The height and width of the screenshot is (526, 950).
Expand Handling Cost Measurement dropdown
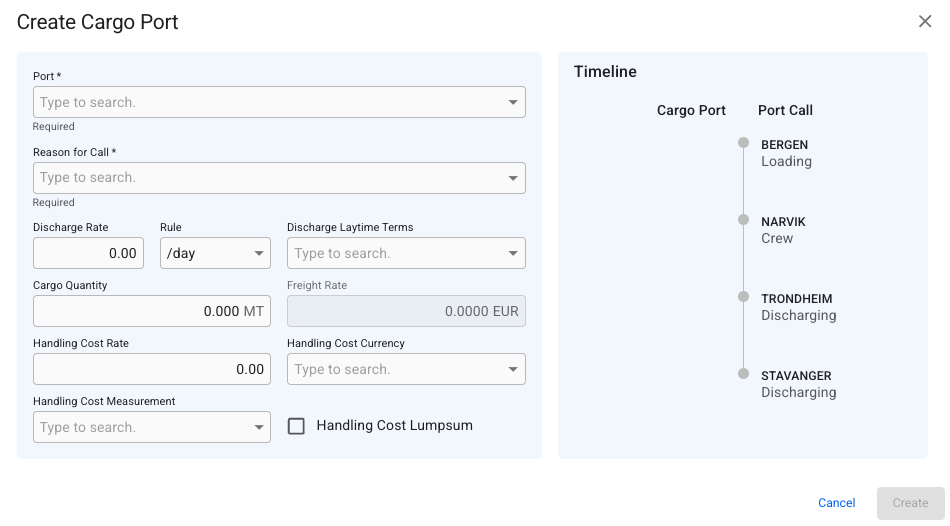click(x=258, y=427)
